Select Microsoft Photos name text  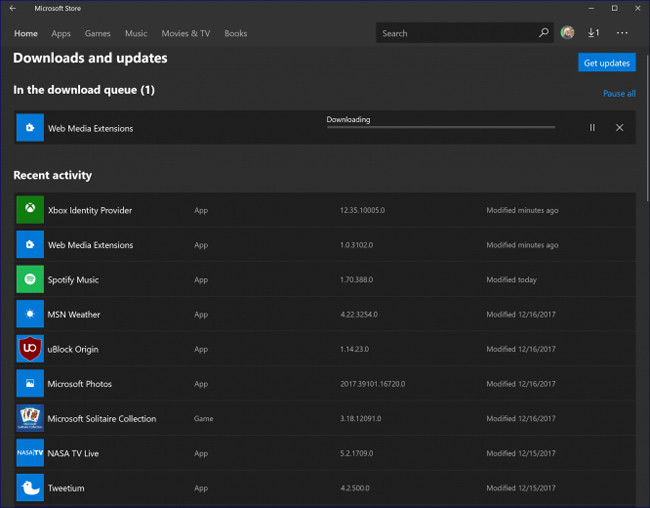[x=80, y=384]
